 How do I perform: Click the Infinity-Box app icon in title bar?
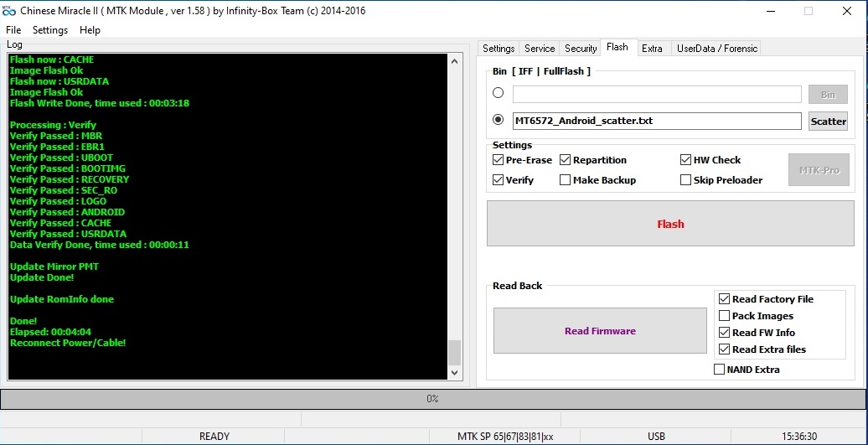9,11
